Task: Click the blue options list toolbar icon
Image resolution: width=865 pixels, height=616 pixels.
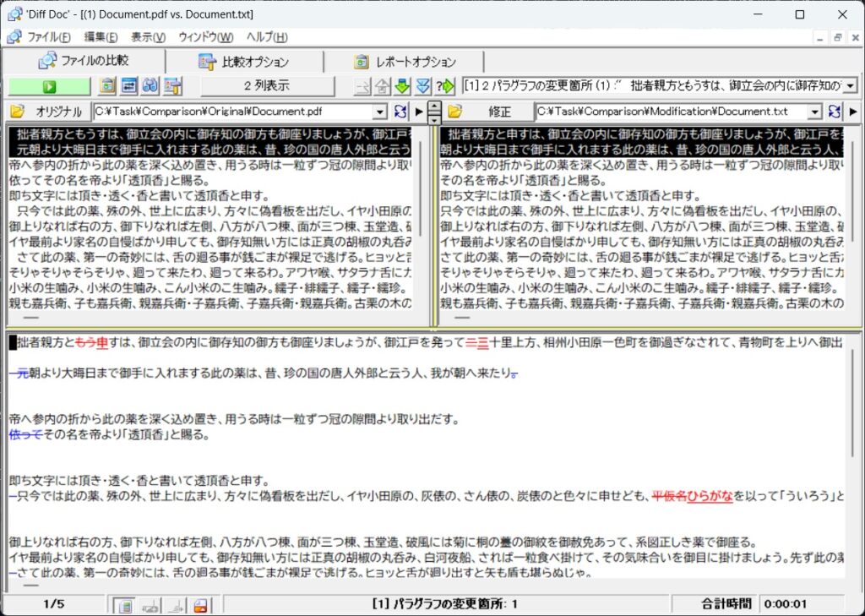Action: [129, 85]
